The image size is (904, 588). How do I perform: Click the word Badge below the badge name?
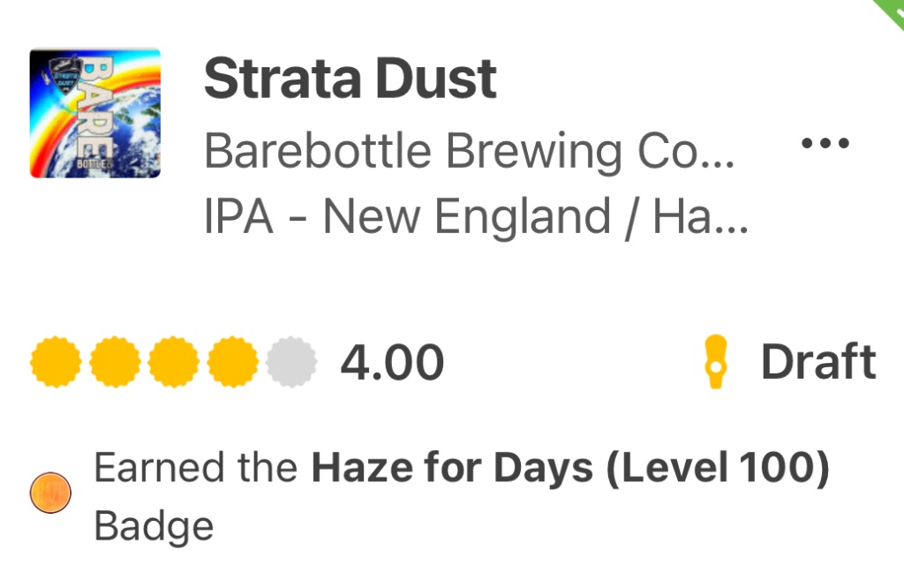(x=154, y=526)
